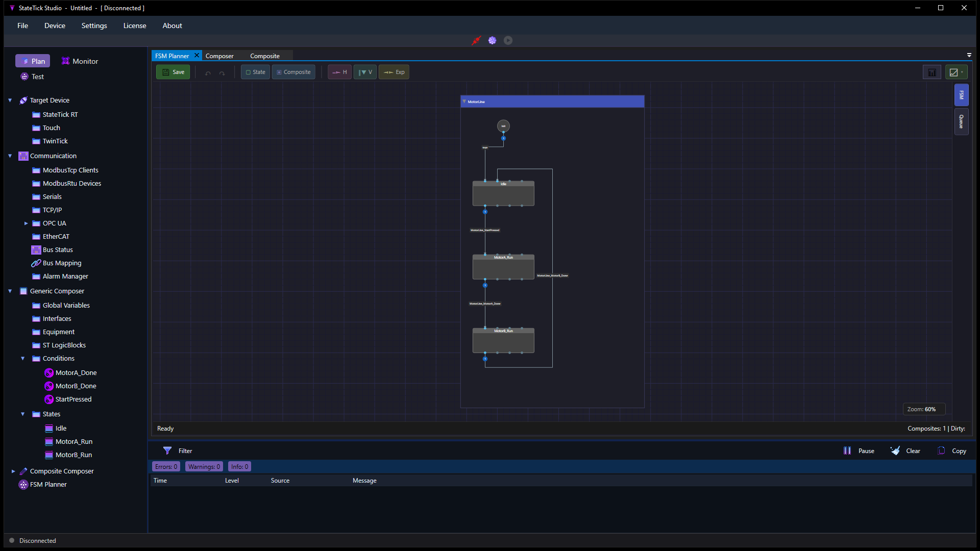
Task: Open the StateTick RT folder
Action: point(55,115)
